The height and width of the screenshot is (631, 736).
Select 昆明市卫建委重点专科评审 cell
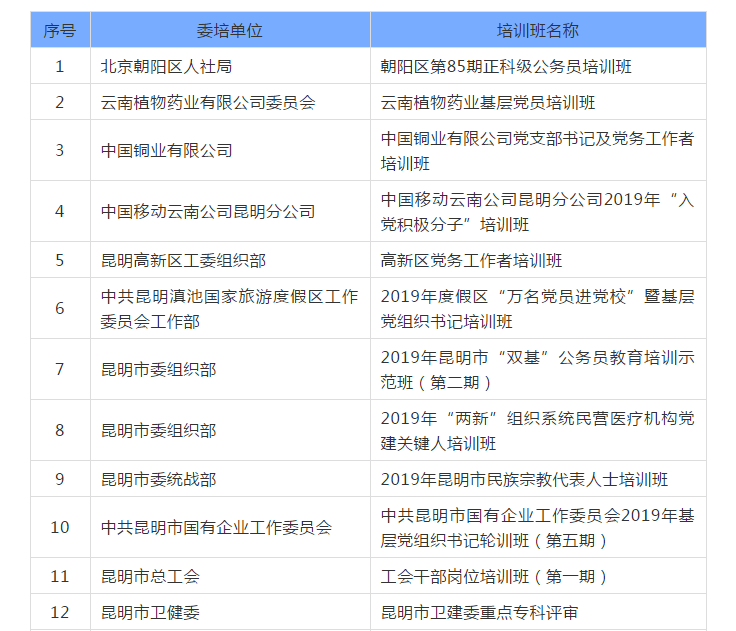(x=538, y=612)
